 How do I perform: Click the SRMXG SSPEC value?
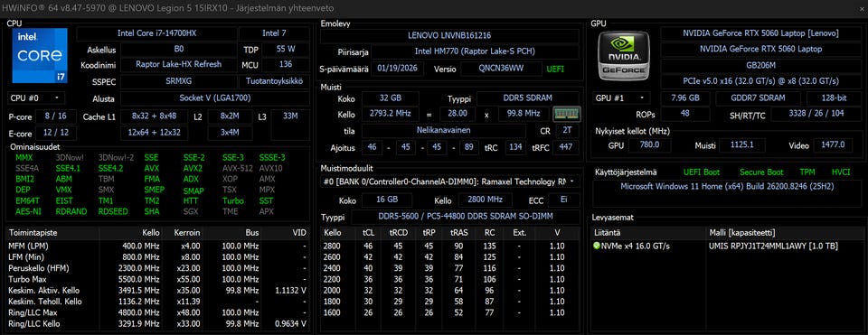coord(178,81)
